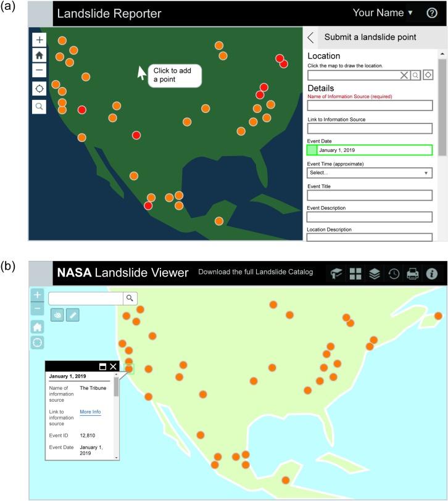448x501 pixels.
Task: Open the Event Date calendar green square
Action: [x=312, y=150]
